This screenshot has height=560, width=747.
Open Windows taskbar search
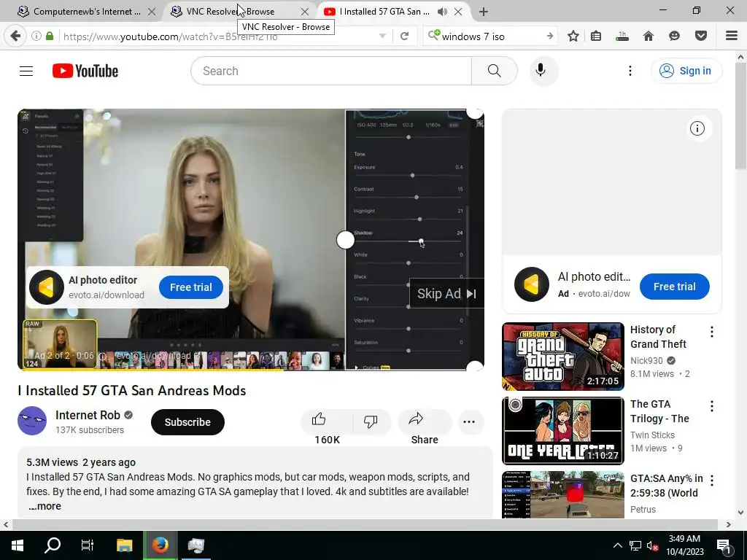coord(53,545)
